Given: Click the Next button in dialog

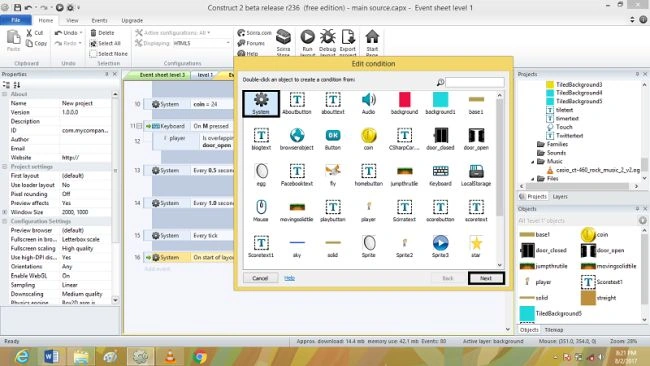Looking at the screenshot, I should tap(486, 278).
